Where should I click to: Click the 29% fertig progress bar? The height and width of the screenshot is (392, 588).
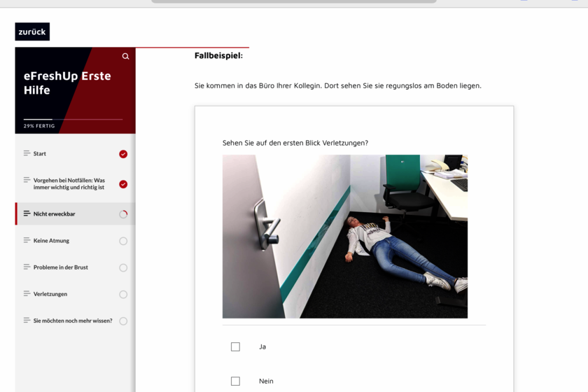pyautogui.click(x=73, y=120)
